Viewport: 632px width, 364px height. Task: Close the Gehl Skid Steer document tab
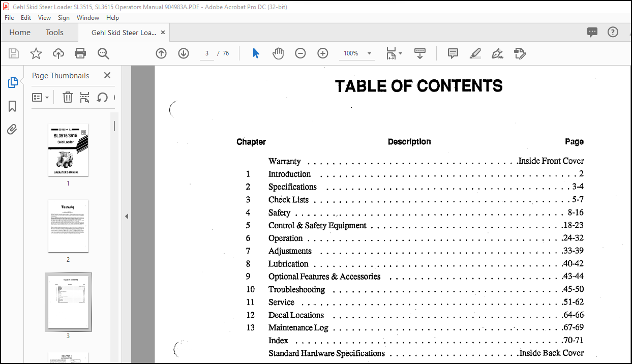(163, 33)
